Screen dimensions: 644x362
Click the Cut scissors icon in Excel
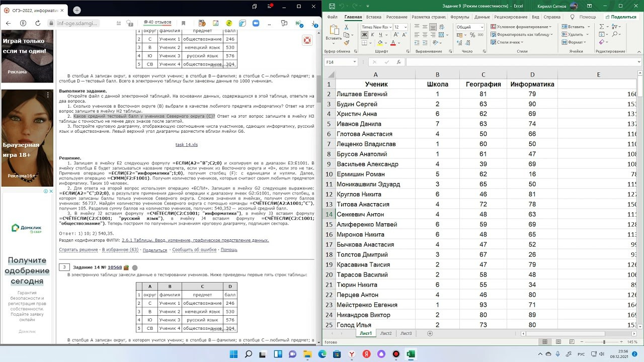(348, 27)
